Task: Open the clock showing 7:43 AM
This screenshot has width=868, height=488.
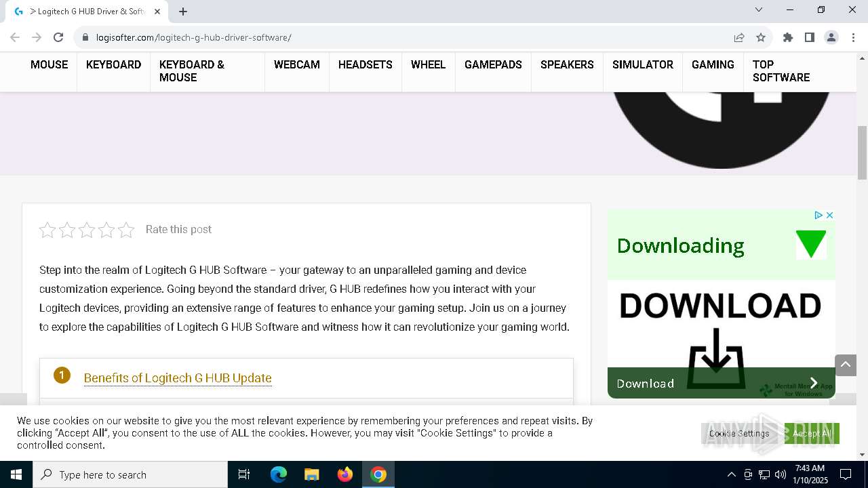Action: click(x=810, y=474)
